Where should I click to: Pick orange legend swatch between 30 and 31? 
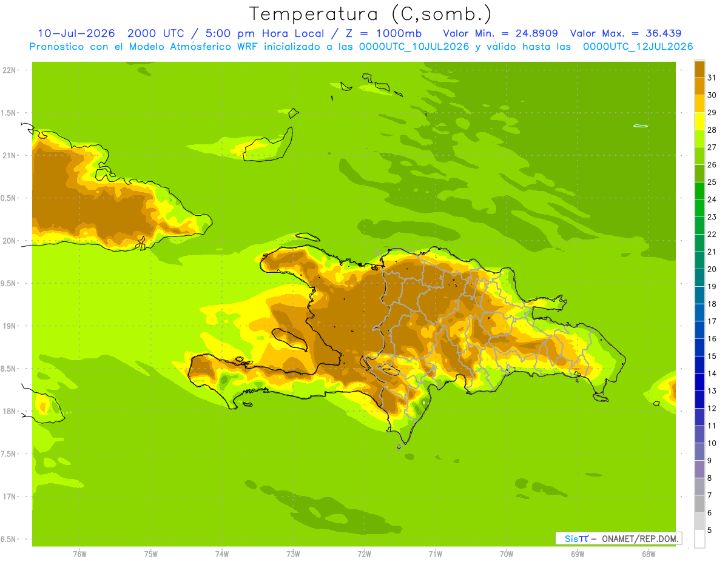699,86
